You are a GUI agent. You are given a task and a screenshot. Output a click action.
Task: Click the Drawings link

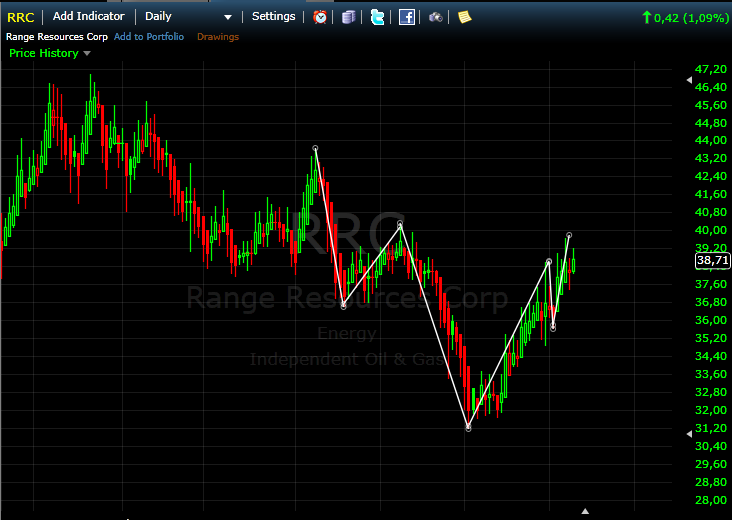(x=217, y=37)
